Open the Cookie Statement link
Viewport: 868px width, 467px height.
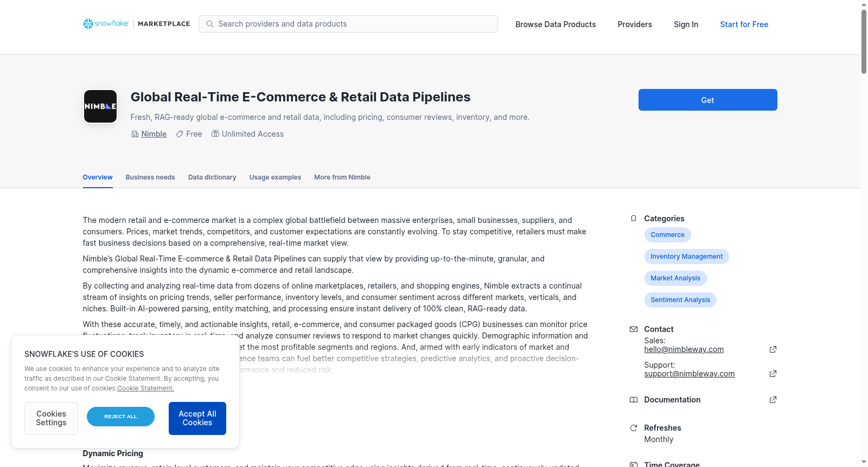click(x=146, y=388)
